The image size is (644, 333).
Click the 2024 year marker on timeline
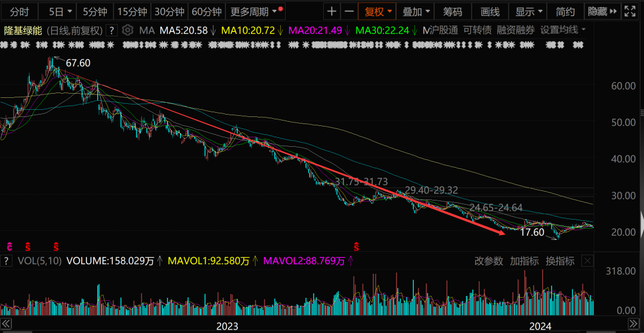541,326
